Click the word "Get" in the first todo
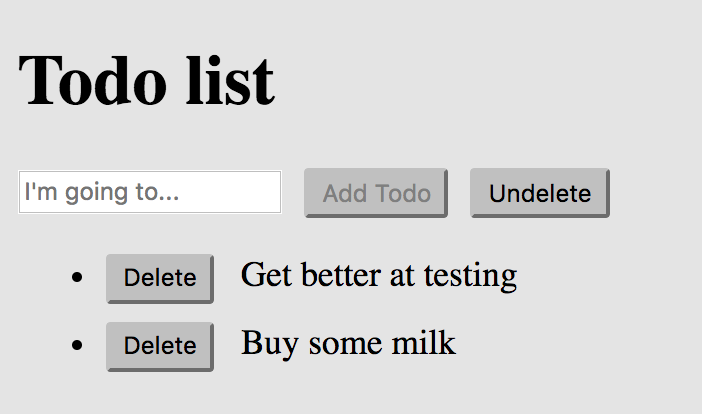Screen dimensions: 702x414 pos(264,274)
